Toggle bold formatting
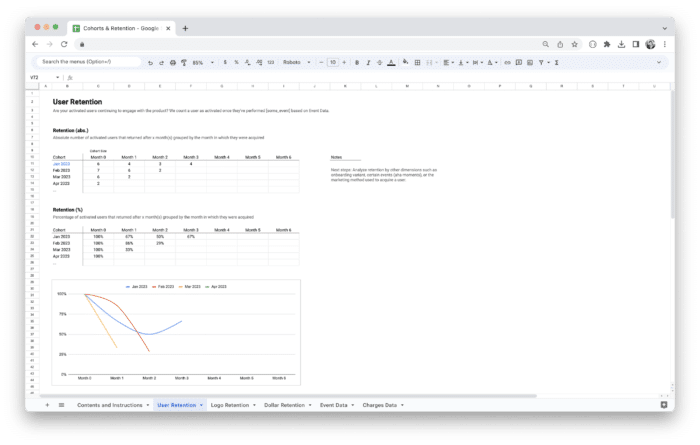The image size is (700, 445). coord(357,62)
